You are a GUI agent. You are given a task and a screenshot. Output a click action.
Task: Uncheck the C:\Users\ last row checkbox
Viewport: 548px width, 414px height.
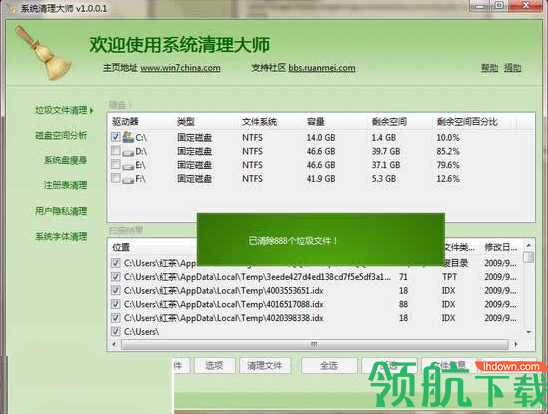[x=116, y=331]
